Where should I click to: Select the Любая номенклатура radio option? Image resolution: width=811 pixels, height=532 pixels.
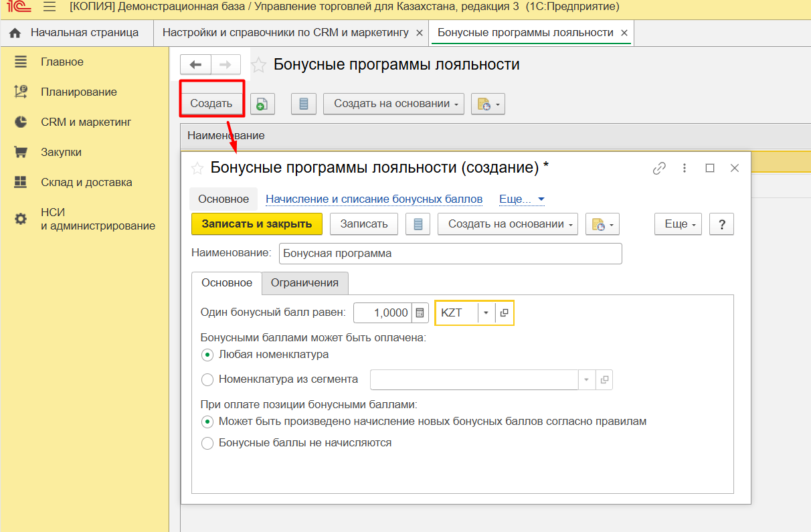[x=207, y=355]
